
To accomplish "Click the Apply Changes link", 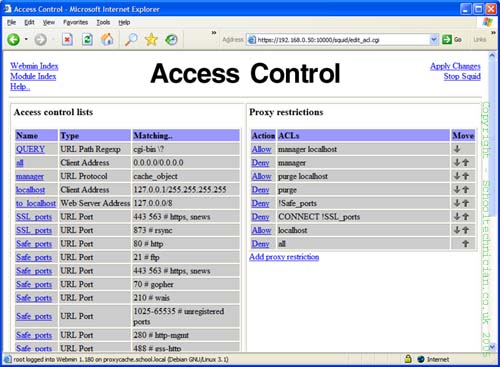I will 455,66.
